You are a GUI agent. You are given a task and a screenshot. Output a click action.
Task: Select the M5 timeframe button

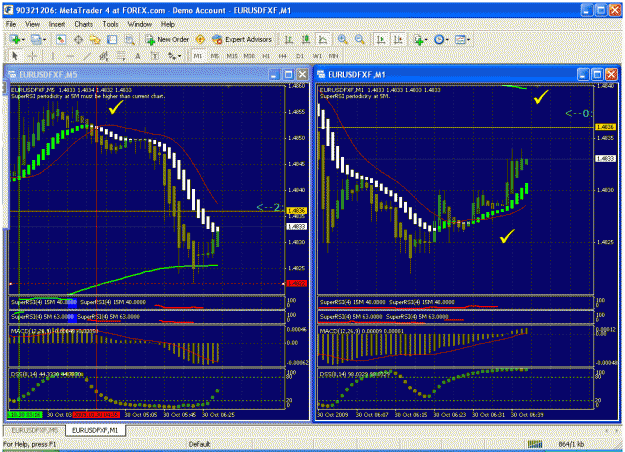pyautogui.click(x=214, y=56)
